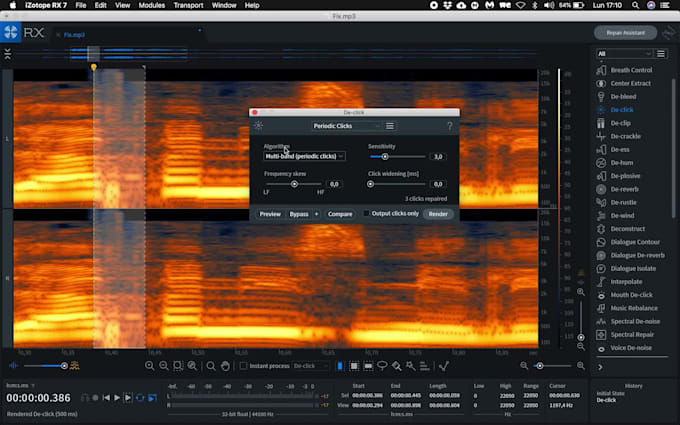Open the Transport menu
This screenshot has width=680, height=425.
coord(188,5)
